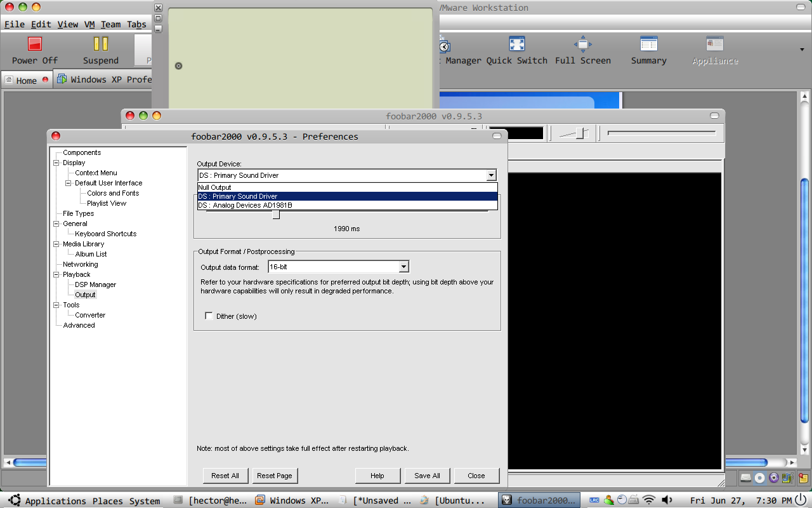This screenshot has height=508, width=812.
Task: Switch to the Home tab
Action: (26, 80)
